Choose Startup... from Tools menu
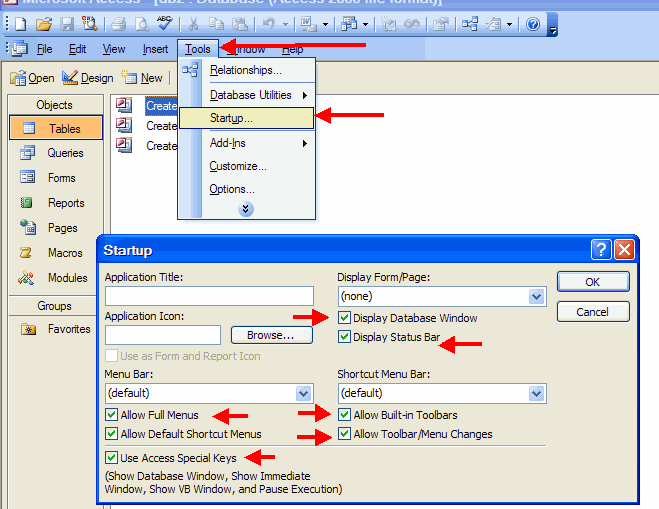The height and width of the screenshot is (509, 659). tap(246, 118)
